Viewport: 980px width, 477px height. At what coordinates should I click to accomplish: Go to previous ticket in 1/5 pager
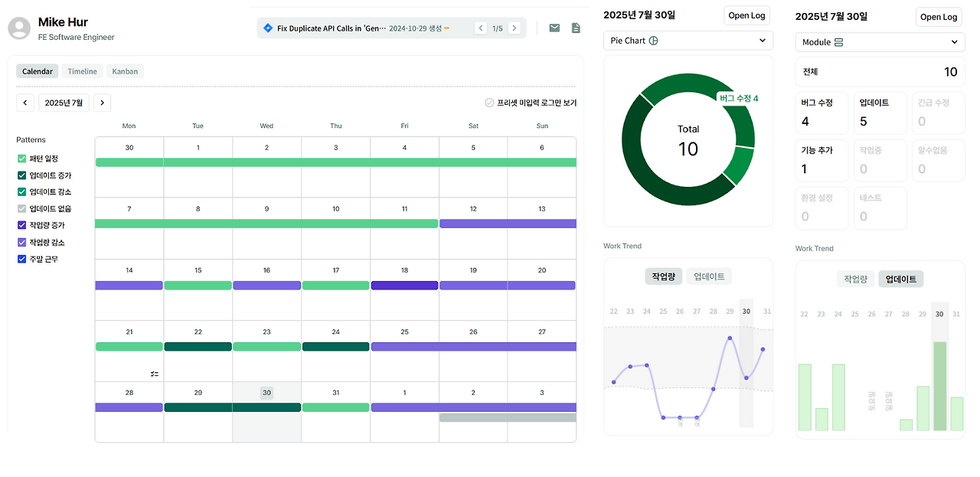coord(481,28)
